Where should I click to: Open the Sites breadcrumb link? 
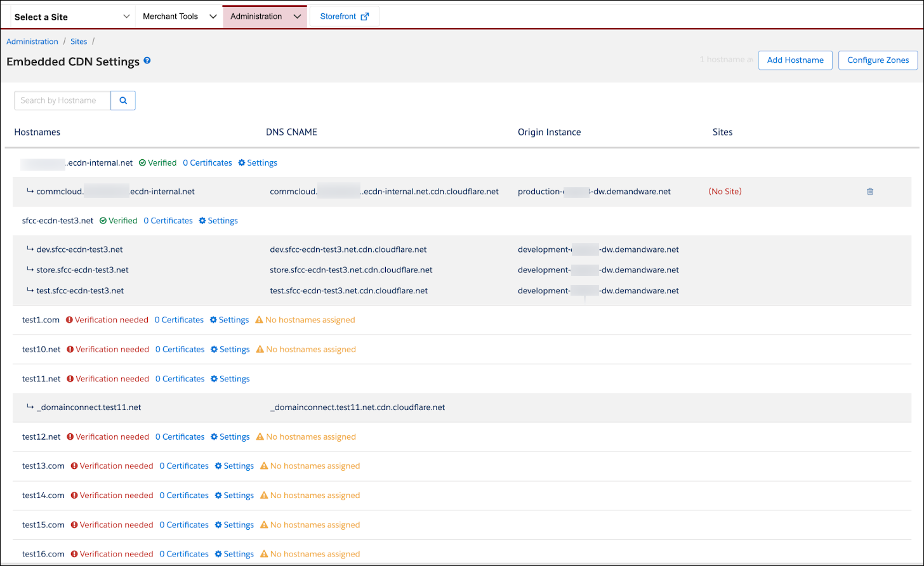click(79, 41)
